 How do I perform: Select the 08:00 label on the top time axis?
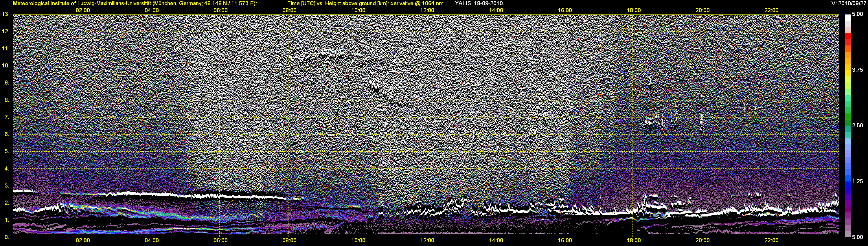(289, 10)
